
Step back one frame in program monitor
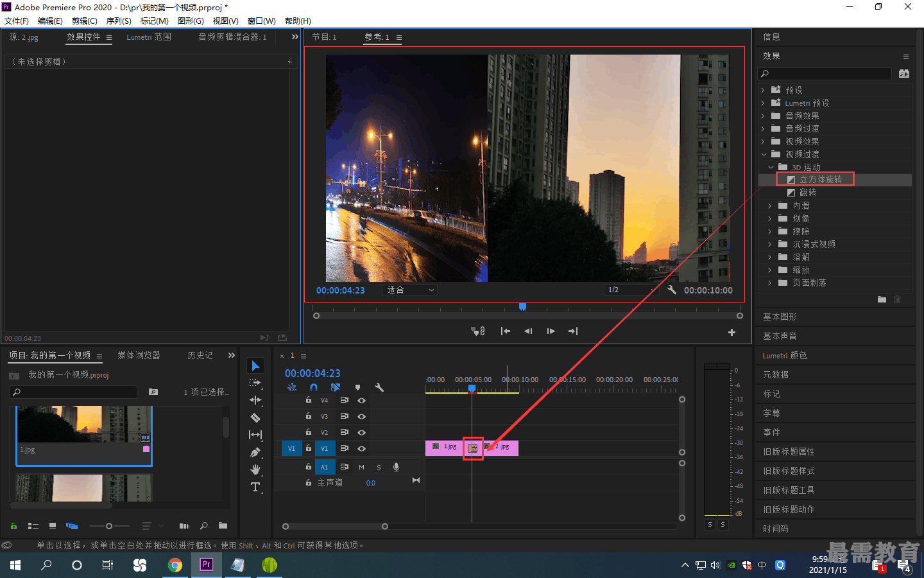[528, 331]
